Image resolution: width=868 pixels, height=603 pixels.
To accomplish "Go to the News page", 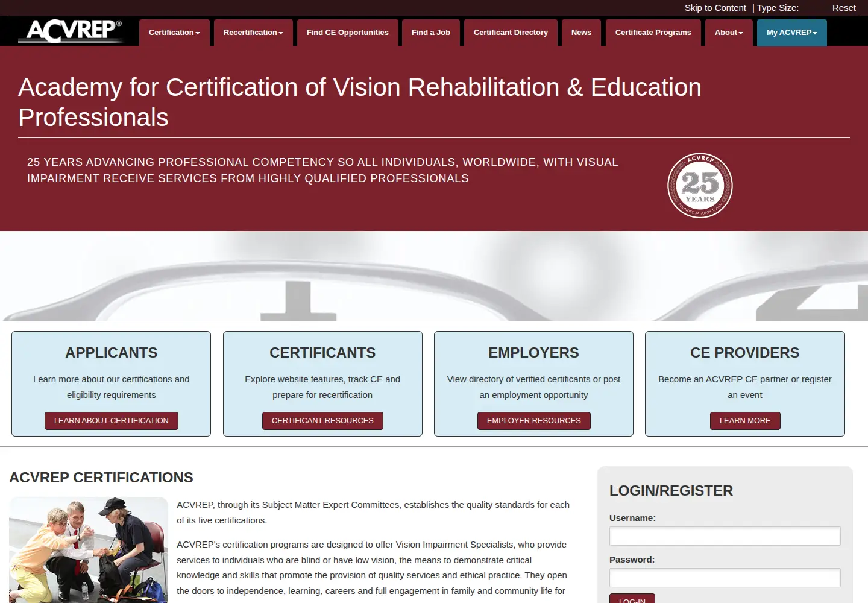I will pos(581,33).
